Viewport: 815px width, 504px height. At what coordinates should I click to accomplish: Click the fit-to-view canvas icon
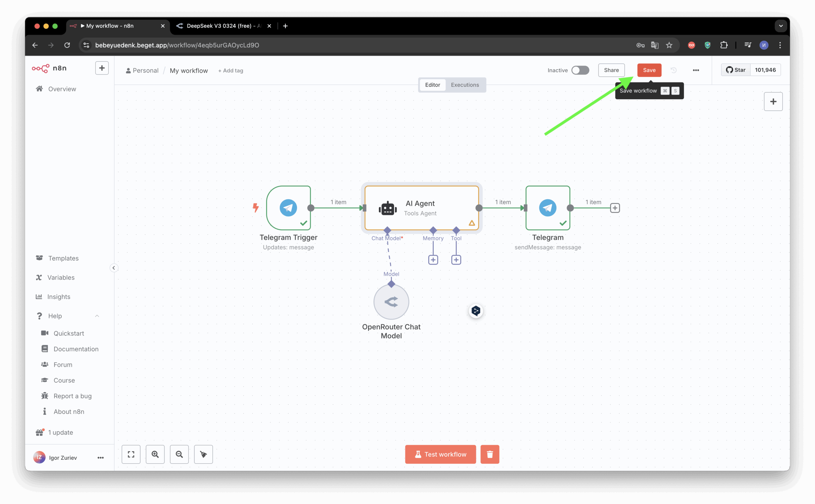tap(131, 454)
